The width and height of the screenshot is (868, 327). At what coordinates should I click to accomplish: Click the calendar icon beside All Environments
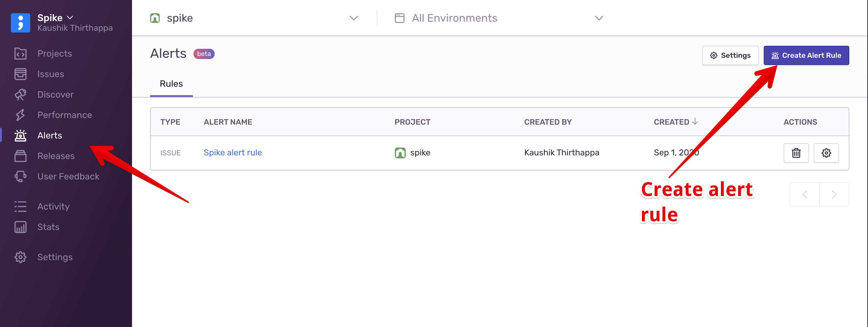click(399, 18)
